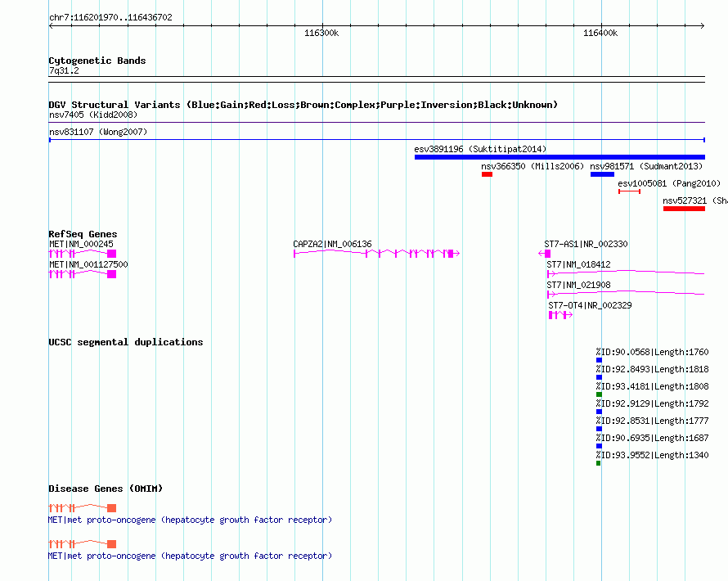The image size is (728, 581).
Task: Click the 7q31.2 cytogenetic band label
Action: click(x=64, y=70)
